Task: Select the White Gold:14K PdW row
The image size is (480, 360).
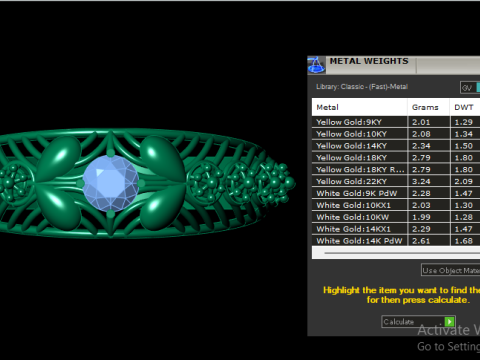Action: (396, 241)
